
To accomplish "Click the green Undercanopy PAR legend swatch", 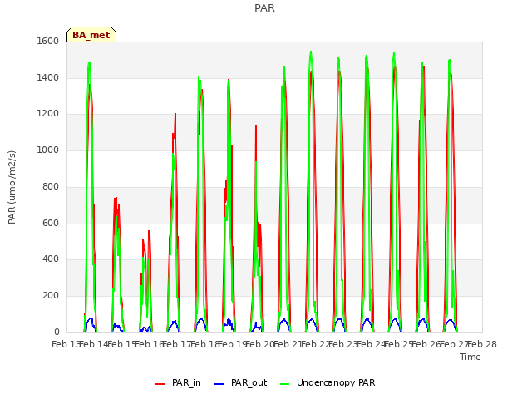I will click(x=285, y=384).
